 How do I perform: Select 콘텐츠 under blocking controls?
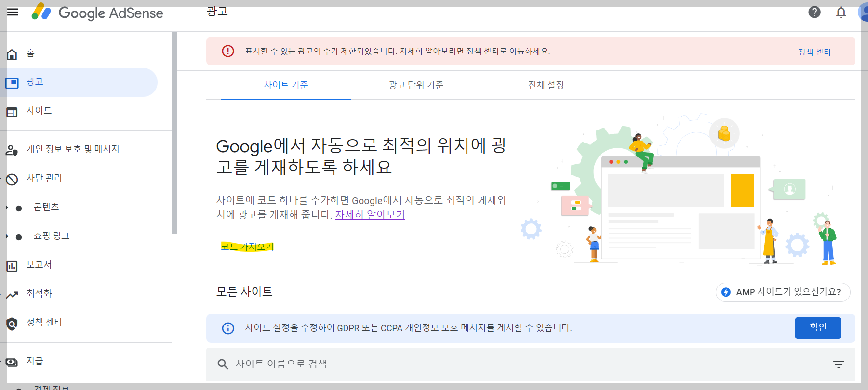point(46,207)
